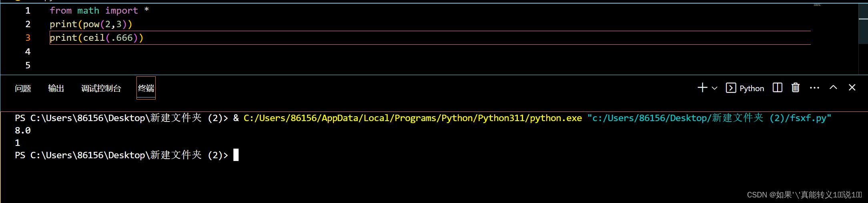Kill terminal with the trash icon
This screenshot has width=868, height=203.
[x=796, y=88]
